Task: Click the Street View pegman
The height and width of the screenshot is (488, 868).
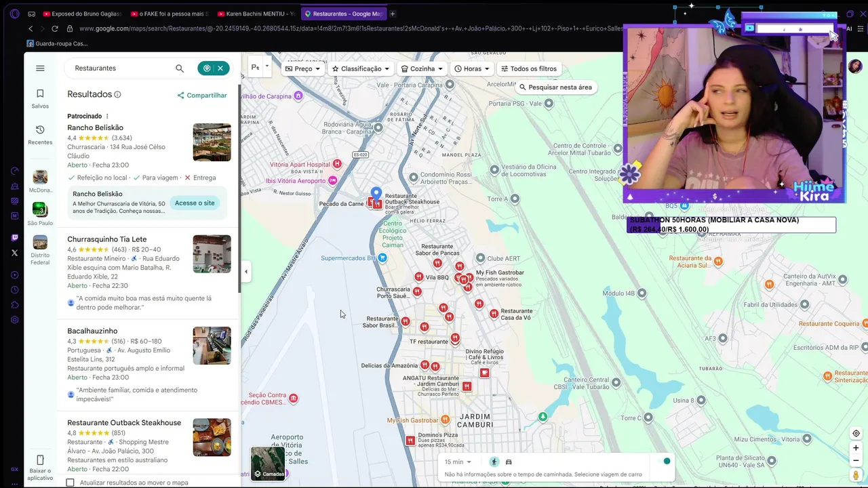Action: pyautogui.click(x=856, y=476)
